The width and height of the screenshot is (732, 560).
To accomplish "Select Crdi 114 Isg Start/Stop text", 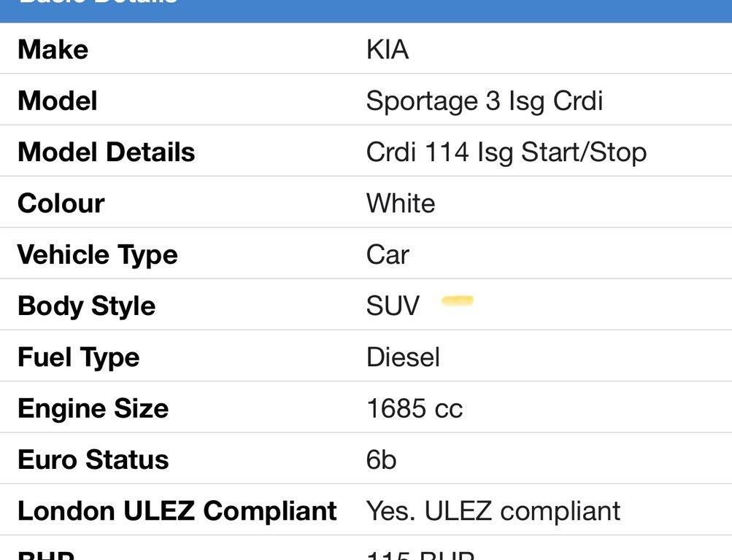I will pos(506,153).
